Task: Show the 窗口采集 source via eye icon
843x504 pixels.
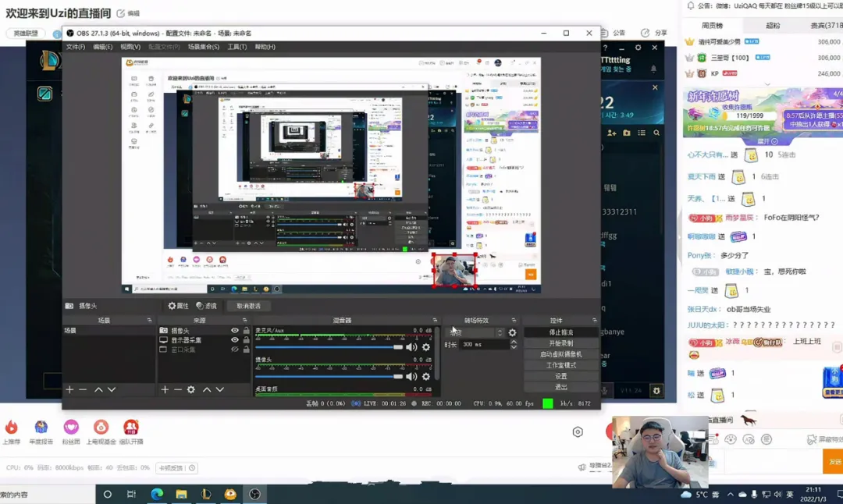Action: pos(235,350)
